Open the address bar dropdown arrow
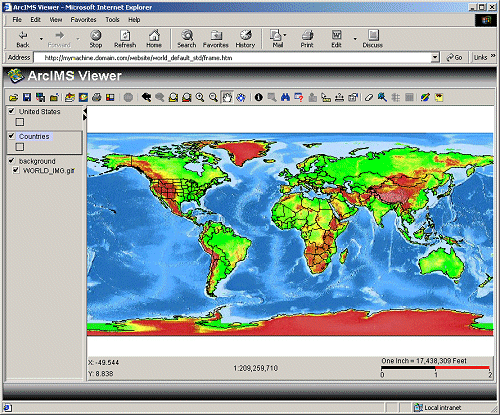 click(x=435, y=58)
